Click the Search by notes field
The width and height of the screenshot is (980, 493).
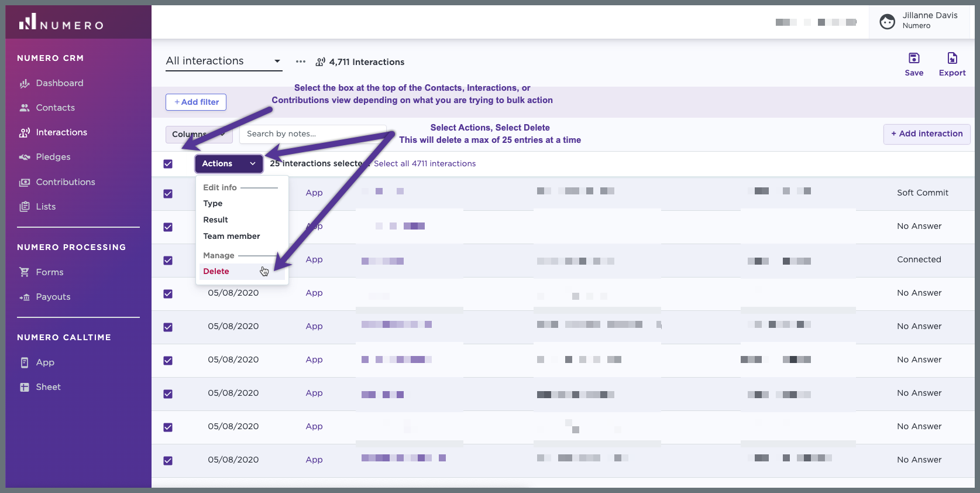(313, 133)
